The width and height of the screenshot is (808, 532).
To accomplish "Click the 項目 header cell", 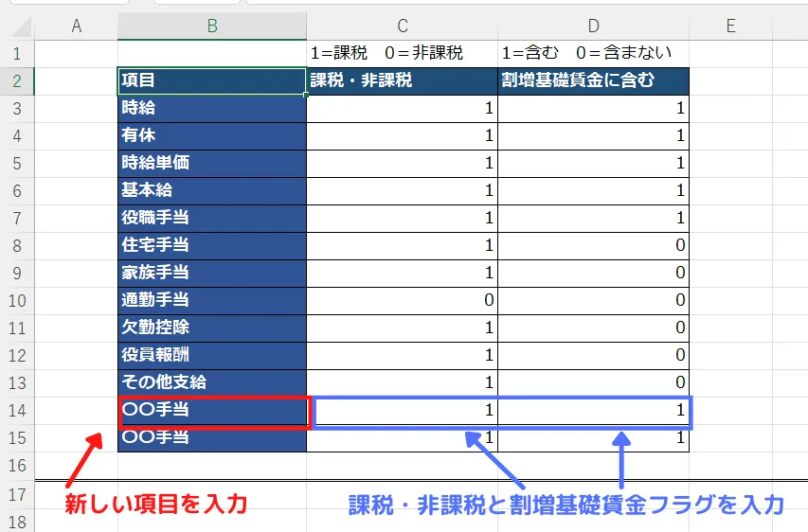I will point(212,81).
